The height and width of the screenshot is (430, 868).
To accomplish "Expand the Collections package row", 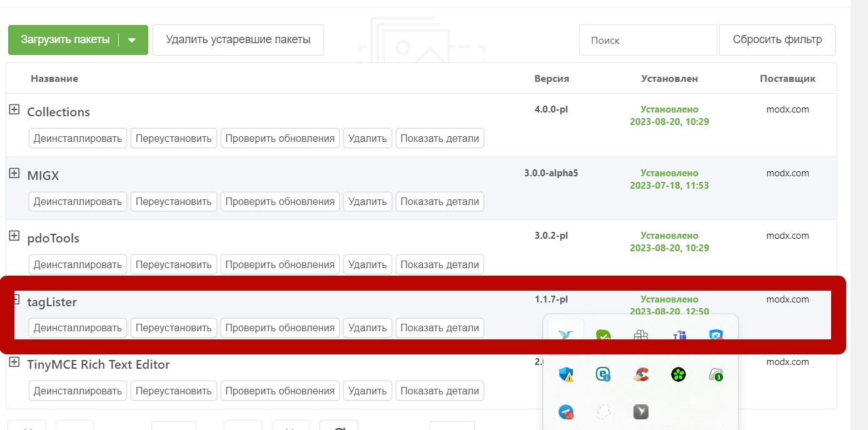I will click(x=14, y=110).
